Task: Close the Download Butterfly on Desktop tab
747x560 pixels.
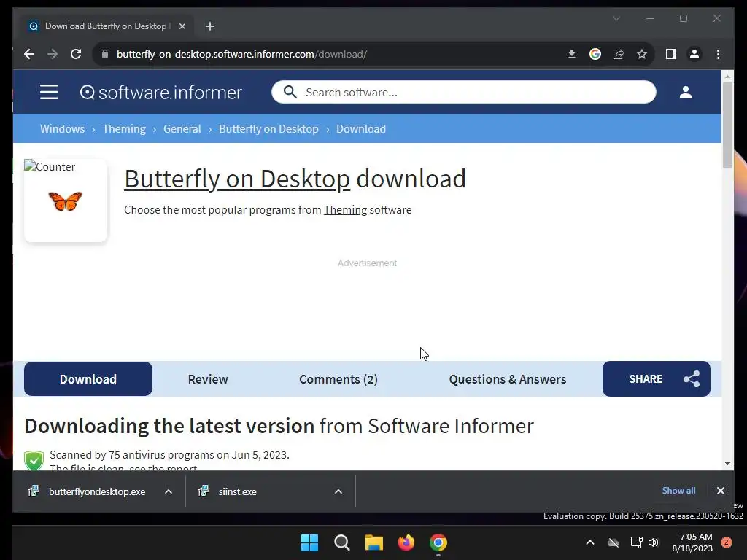Action: 182,26
